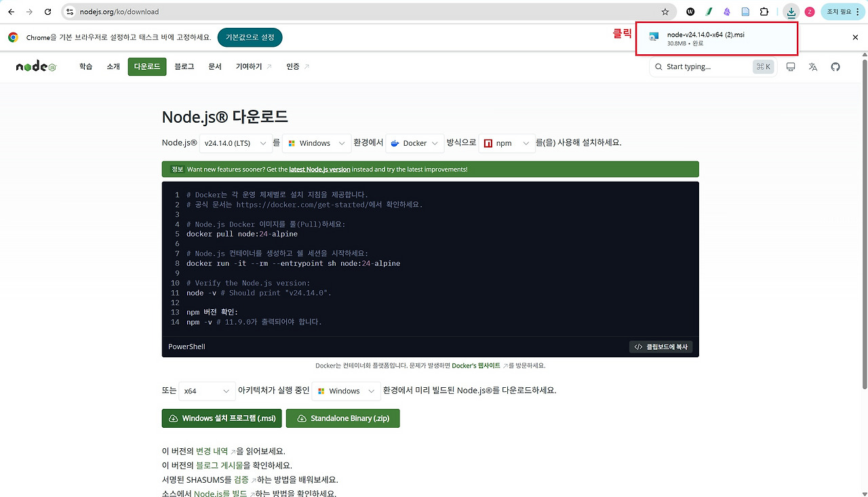Click the docker pull node:24-alpine code line
Screen dimensions: 868x497
point(242,234)
